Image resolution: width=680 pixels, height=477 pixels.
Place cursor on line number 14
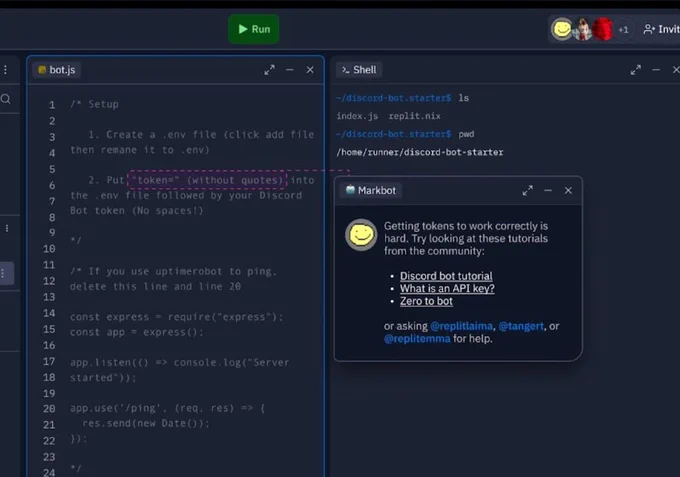pyautogui.click(x=49, y=313)
